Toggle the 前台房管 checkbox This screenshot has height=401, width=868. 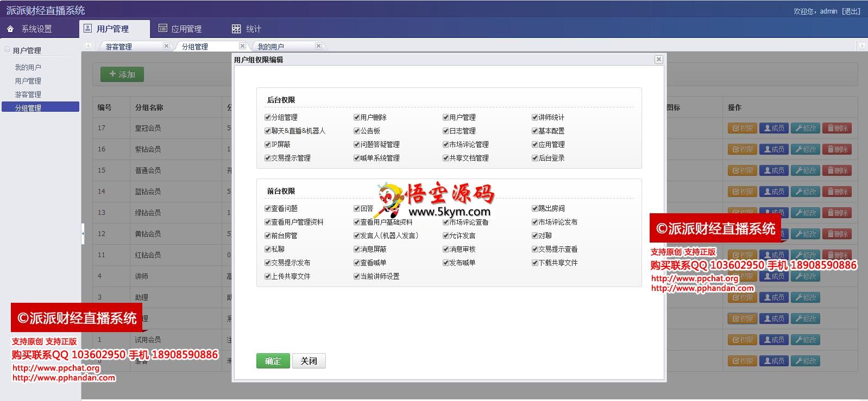click(x=267, y=235)
